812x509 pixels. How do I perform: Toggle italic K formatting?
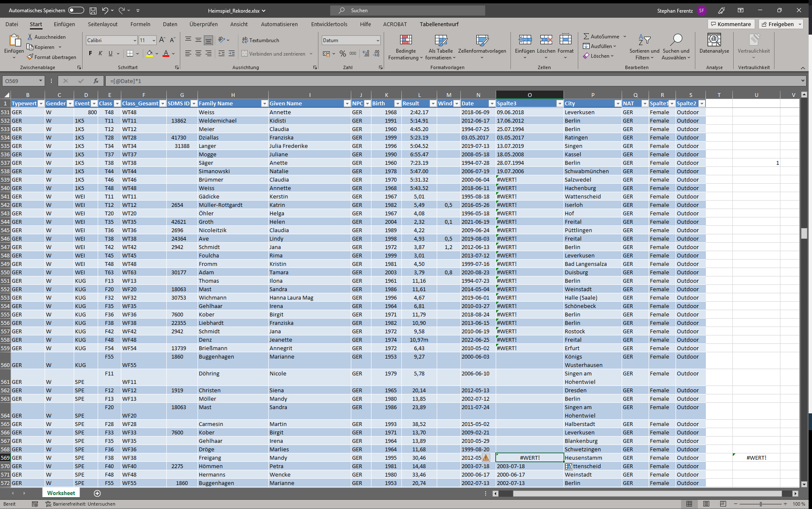pyautogui.click(x=100, y=54)
